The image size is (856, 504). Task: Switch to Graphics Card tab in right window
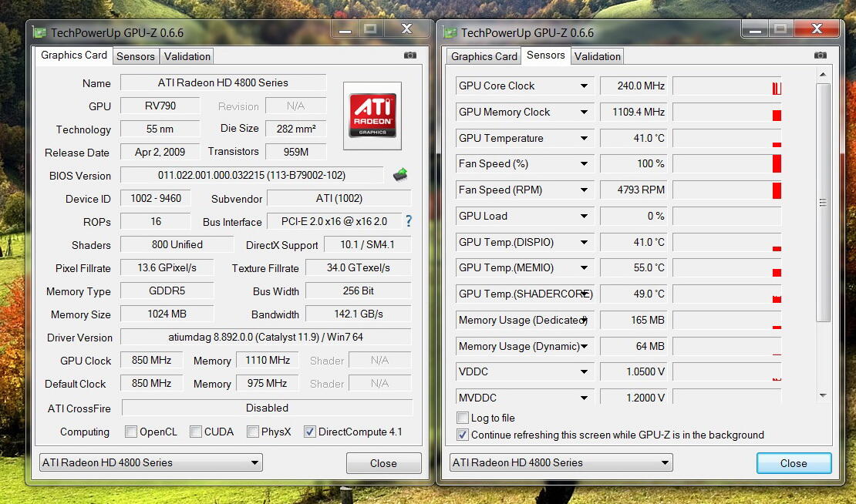point(484,56)
